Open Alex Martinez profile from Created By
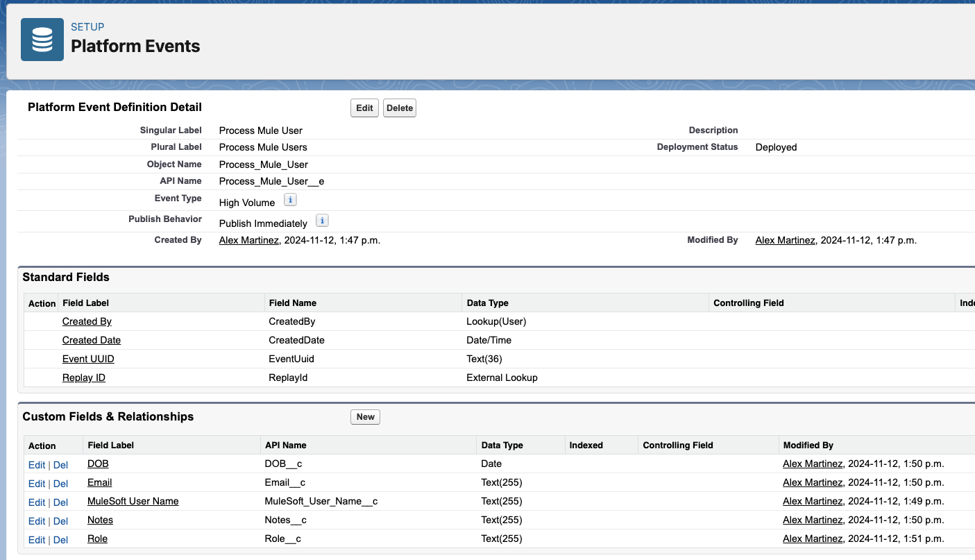 (248, 239)
